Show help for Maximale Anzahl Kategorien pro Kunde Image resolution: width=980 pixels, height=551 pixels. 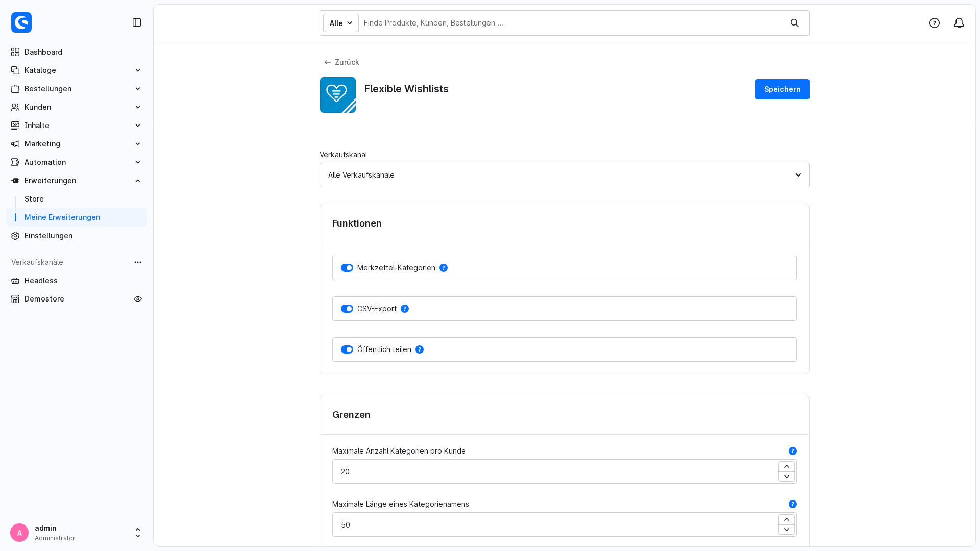[793, 451]
